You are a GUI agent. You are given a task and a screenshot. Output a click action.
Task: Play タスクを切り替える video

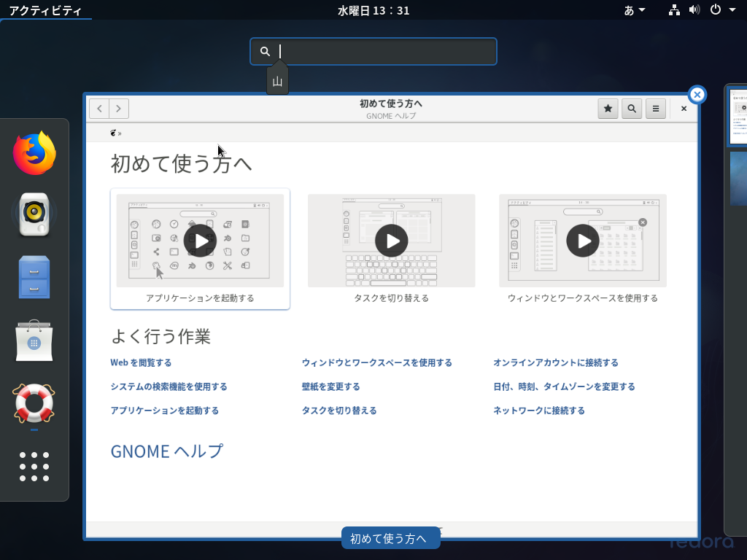(x=392, y=241)
